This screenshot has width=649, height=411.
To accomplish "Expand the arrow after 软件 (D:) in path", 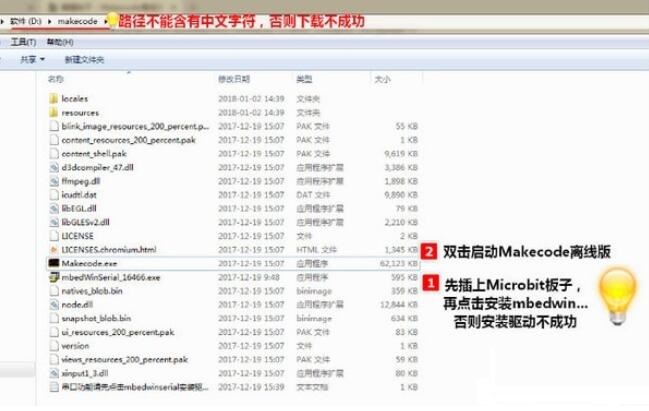I will tap(50, 21).
